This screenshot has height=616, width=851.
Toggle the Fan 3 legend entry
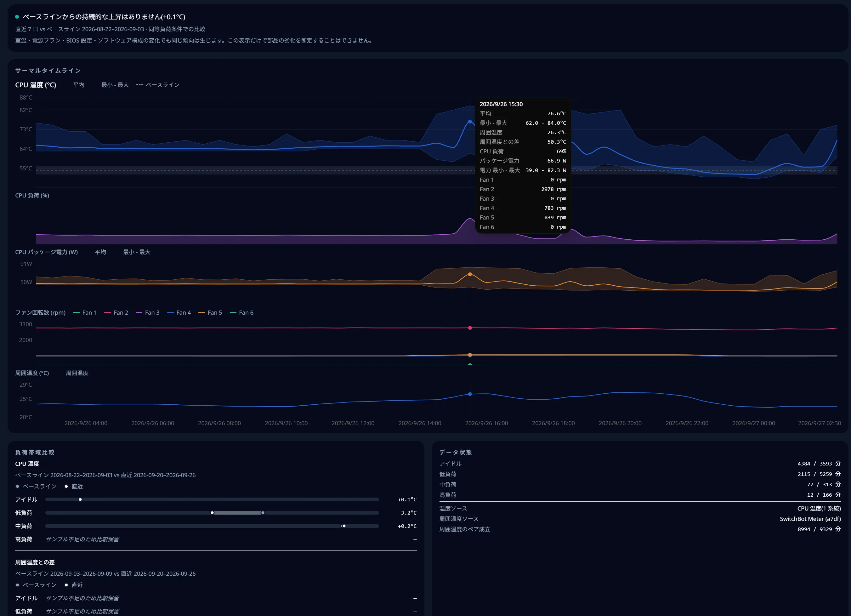[147, 313]
